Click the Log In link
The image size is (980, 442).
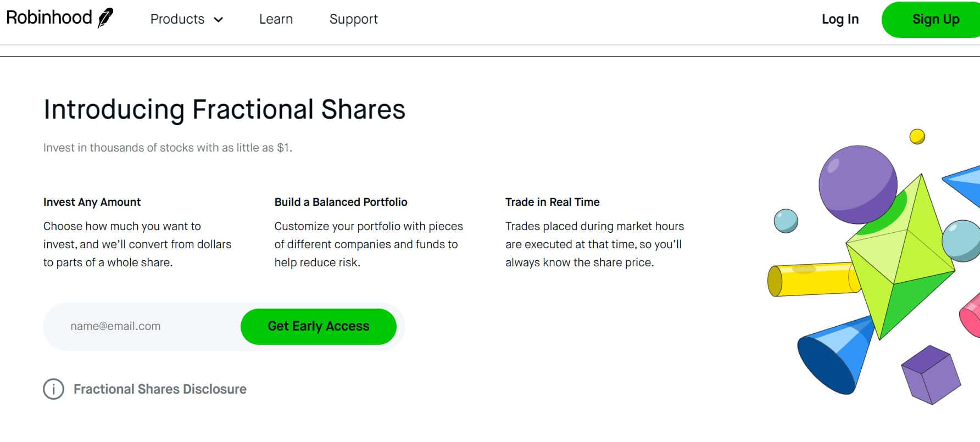coord(840,19)
